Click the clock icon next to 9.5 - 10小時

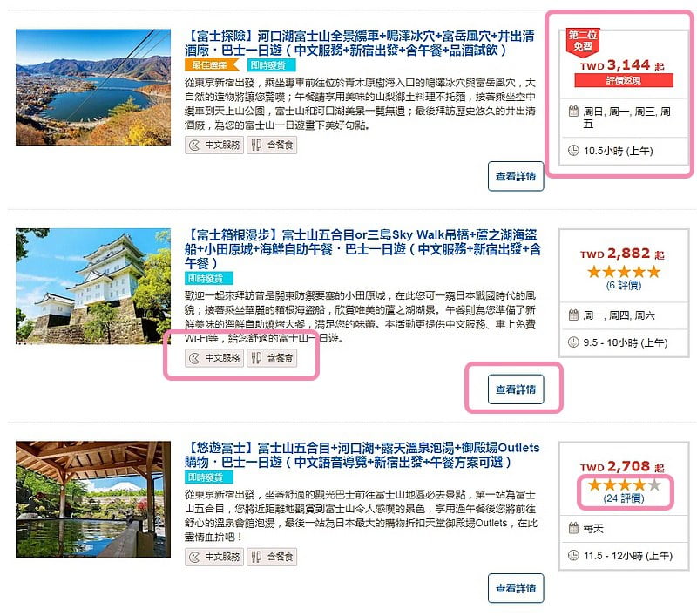pyautogui.click(x=573, y=342)
